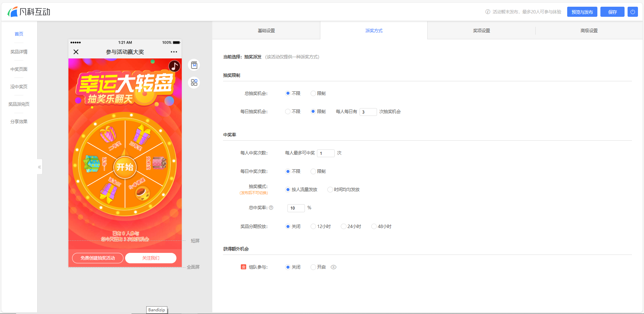Enable 开启 for 组队参与
Viewport: 644px width, 314px height.
pos(313,267)
